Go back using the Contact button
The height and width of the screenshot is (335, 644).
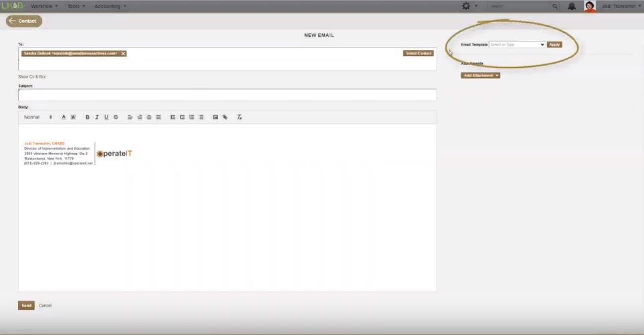24,21
